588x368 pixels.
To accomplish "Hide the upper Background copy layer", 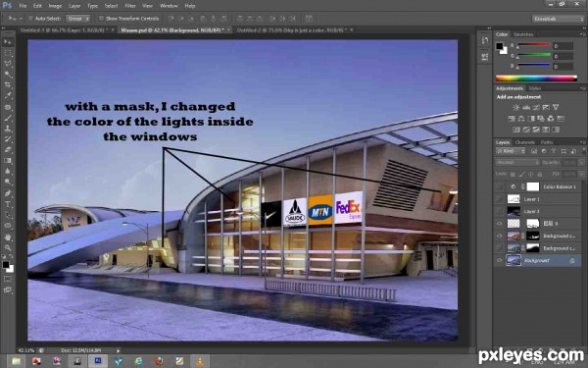I will 499,236.
